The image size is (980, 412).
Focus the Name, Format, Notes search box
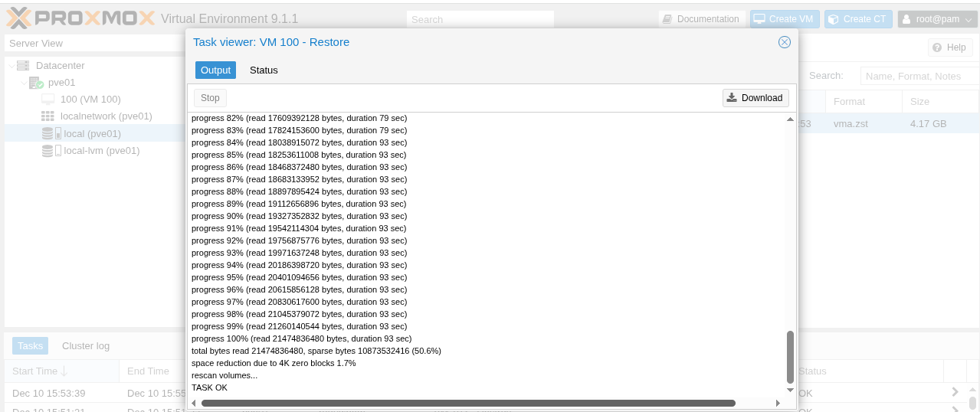920,76
